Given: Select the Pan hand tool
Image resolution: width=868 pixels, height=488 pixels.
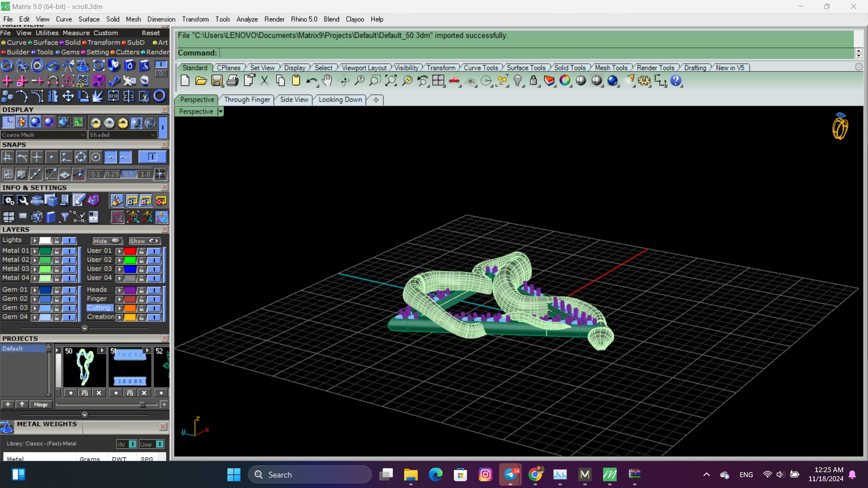Looking at the screenshot, I should coord(327,80).
